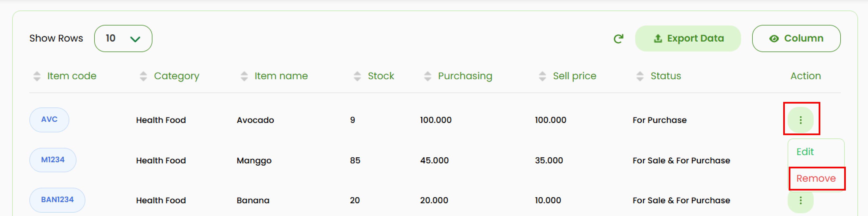Toggle column visibility with Column button
The width and height of the screenshot is (868, 216).
point(796,38)
